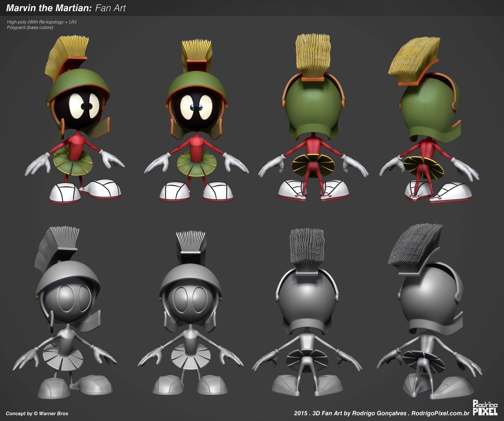Select the gray clay straight front render
Image resolution: width=504 pixels, height=421 pixels.
tap(191, 313)
